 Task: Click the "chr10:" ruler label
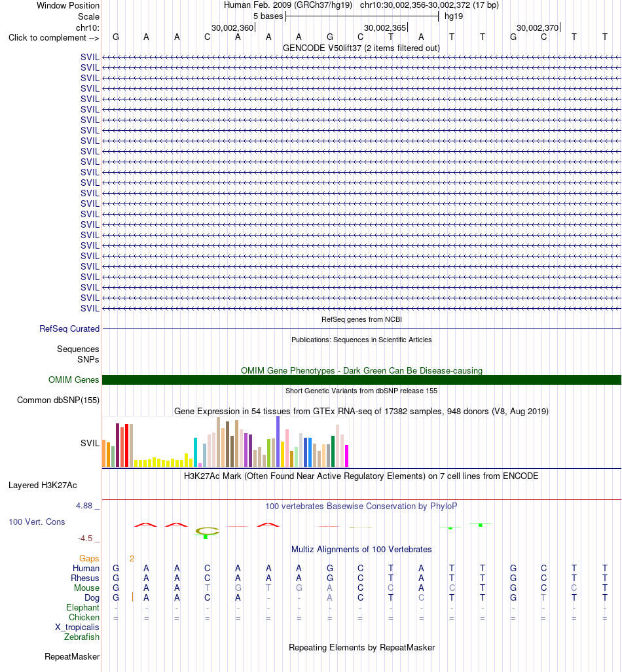tap(88, 28)
